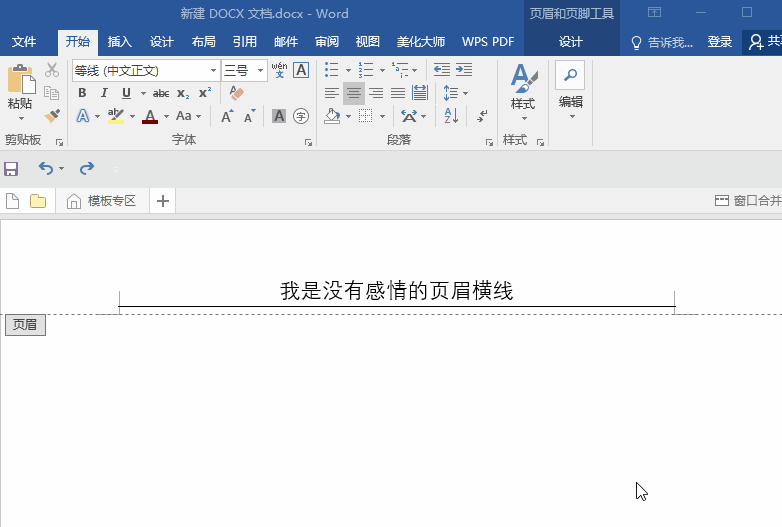Click header text 我是没有感情的页眉横线
This screenshot has height=527, width=782.
click(x=396, y=291)
